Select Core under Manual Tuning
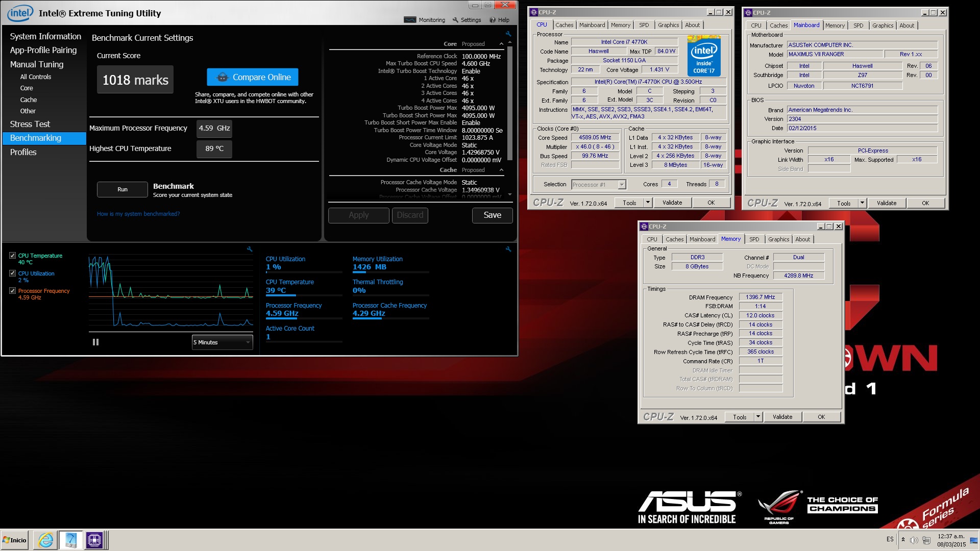The height and width of the screenshot is (551, 980). (27, 88)
